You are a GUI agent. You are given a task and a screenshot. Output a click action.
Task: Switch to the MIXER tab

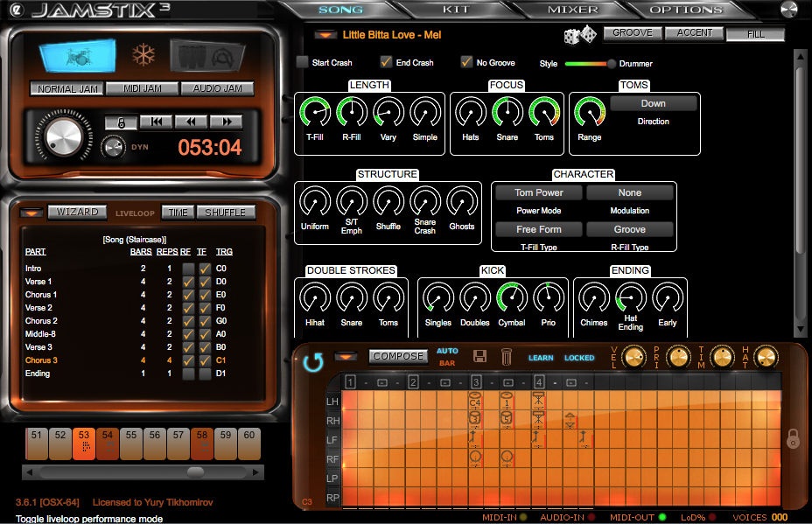pos(573,10)
